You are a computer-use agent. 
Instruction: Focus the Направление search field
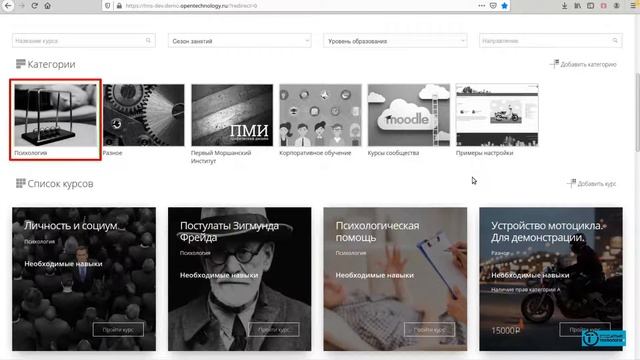click(551, 40)
